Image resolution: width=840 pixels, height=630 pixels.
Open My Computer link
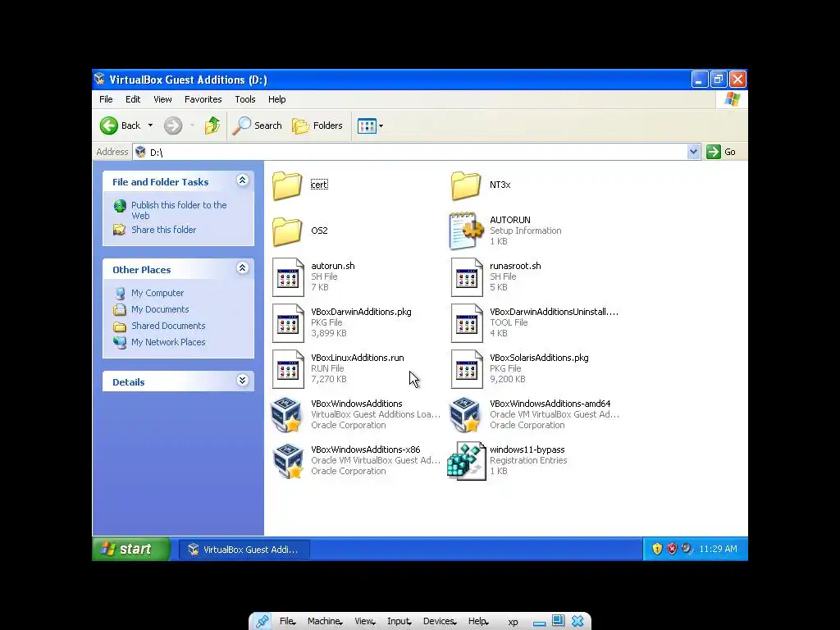pyautogui.click(x=157, y=293)
